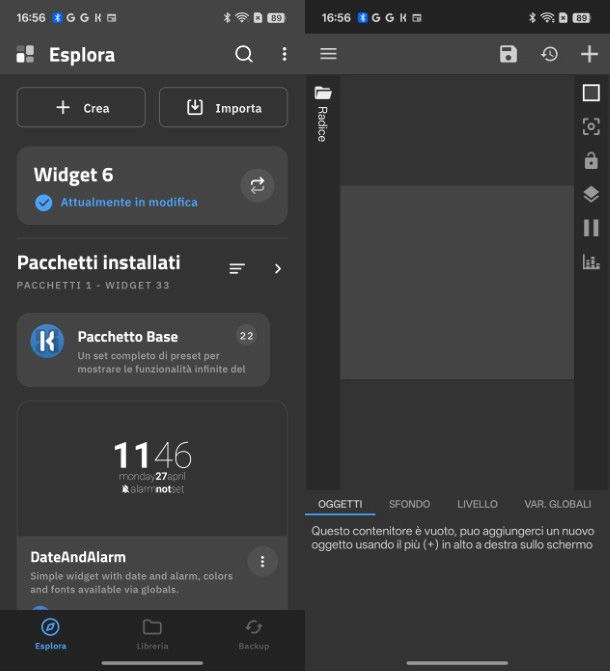The height and width of the screenshot is (671, 610).
Task: Toggle the pause icon in the editor sidebar
Action: click(591, 228)
